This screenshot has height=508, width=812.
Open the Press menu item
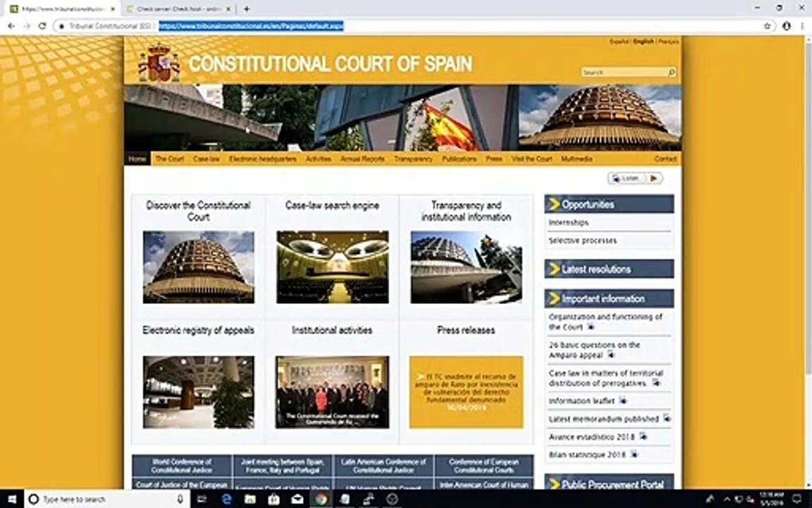[494, 159]
